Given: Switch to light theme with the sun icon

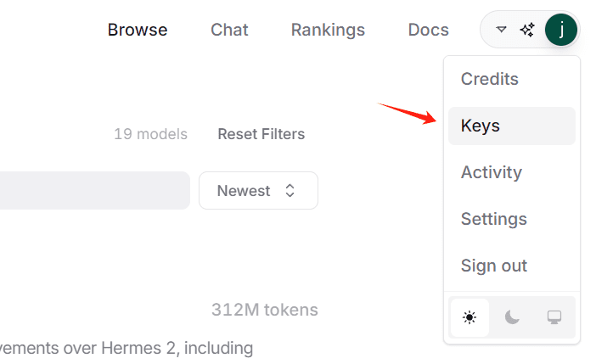Looking at the screenshot, I should click(469, 317).
